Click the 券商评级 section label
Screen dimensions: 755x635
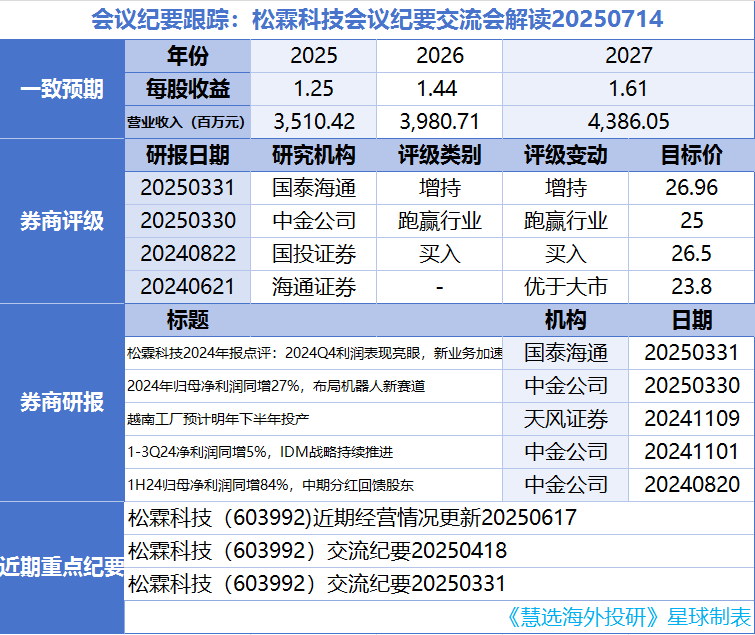62,221
